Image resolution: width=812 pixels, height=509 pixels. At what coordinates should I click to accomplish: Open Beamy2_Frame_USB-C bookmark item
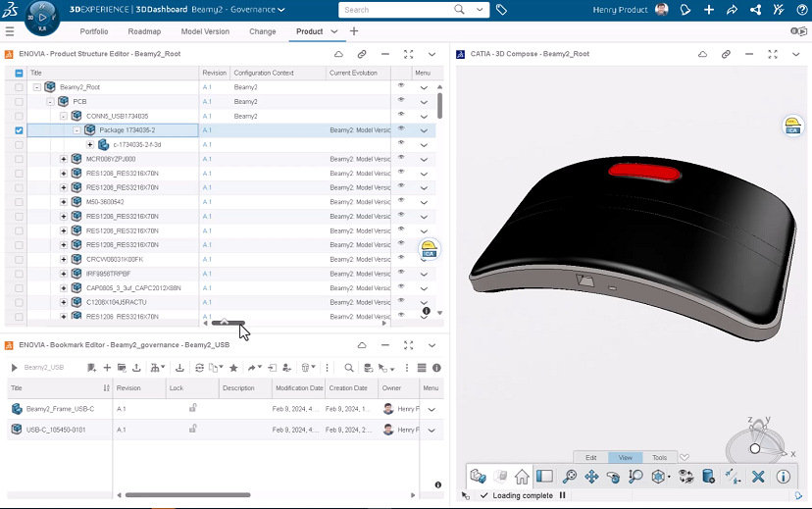(60, 408)
